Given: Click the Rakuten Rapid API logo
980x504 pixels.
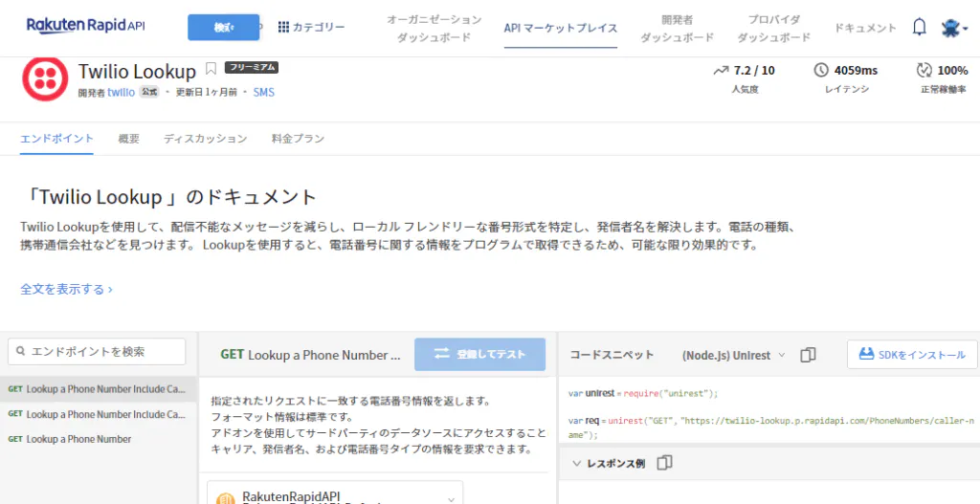Looking at the screenshot, I should (x=85, y=26).
